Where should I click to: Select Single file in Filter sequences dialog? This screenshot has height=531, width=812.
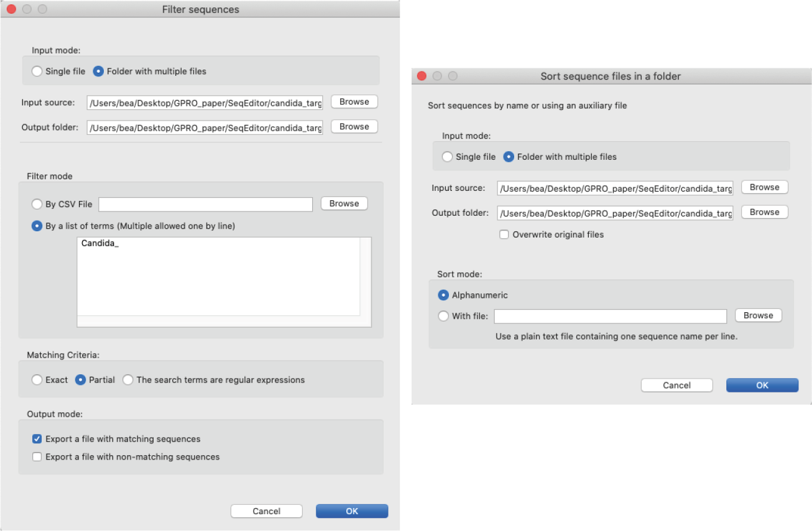[x=37, y=72]
